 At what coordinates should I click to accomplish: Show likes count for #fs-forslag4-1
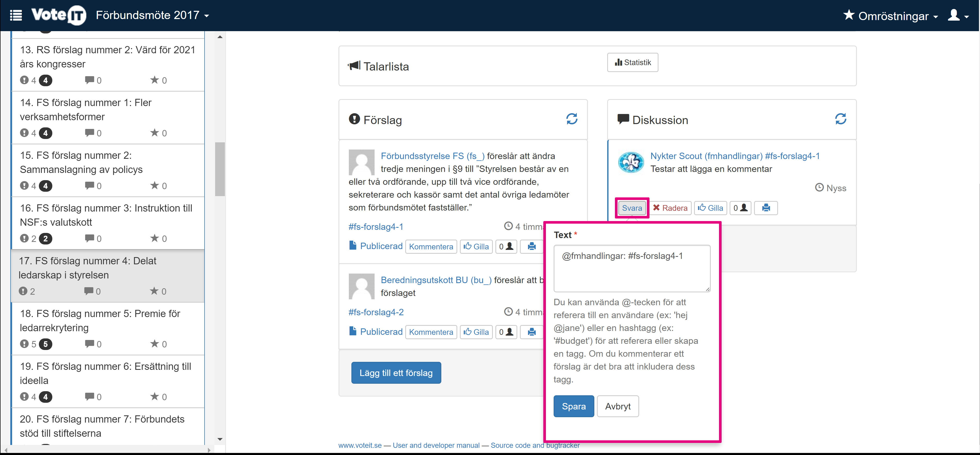(506, 247)
